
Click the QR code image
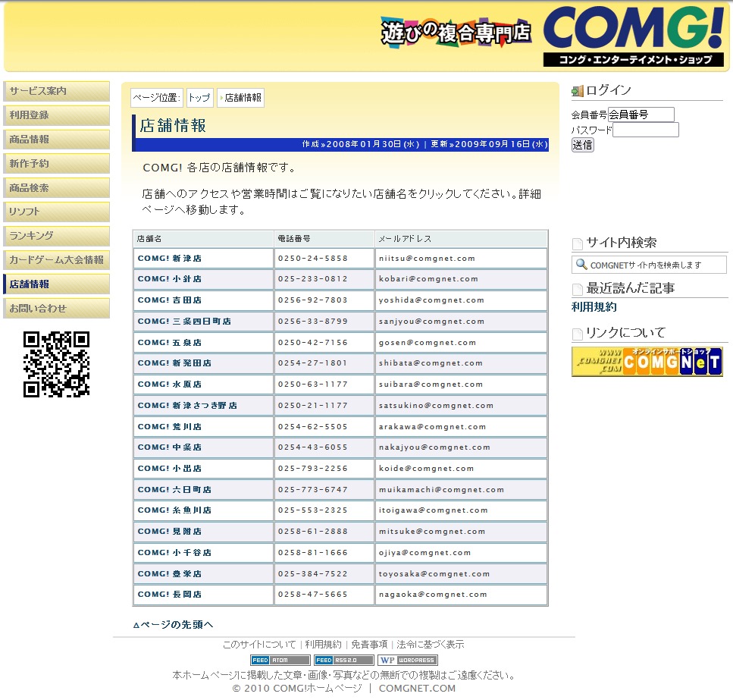[57, 364]
